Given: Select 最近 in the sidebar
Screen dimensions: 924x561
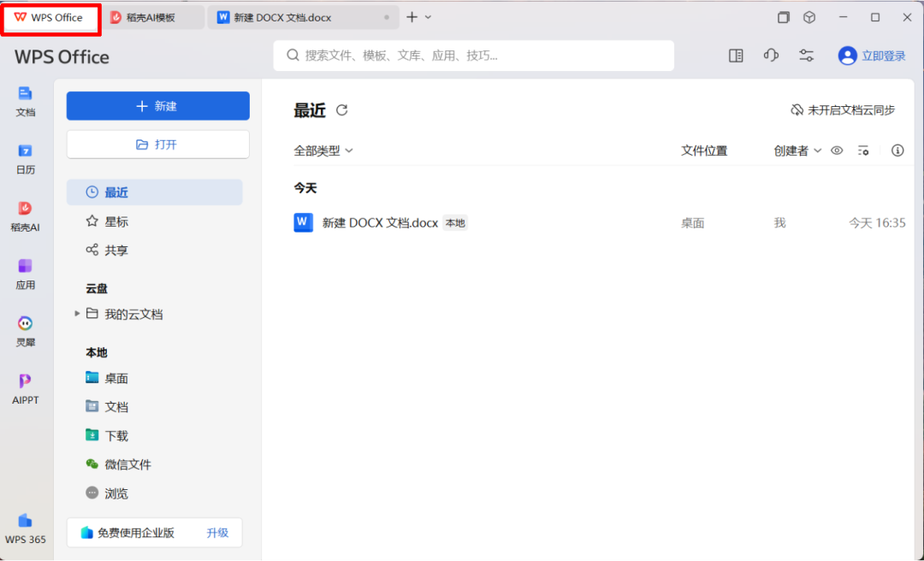Looking at the screenshot, I should pyautogui.click(x=154, y=192).
